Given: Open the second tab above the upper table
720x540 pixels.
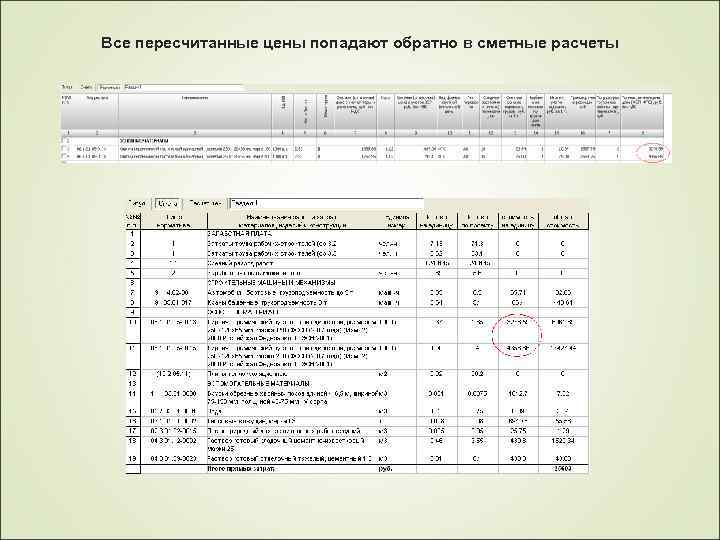Looking at the screenshot, I should click(86, 87).
